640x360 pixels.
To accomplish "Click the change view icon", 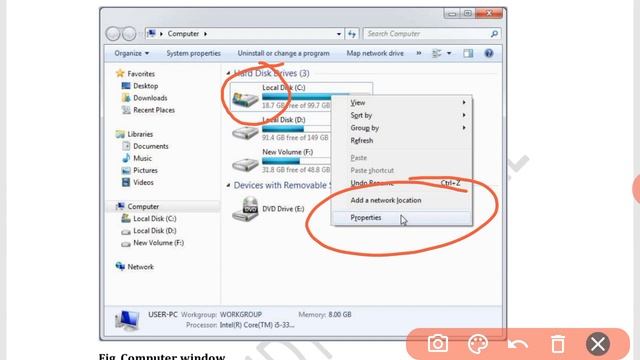I will (437, 53).
